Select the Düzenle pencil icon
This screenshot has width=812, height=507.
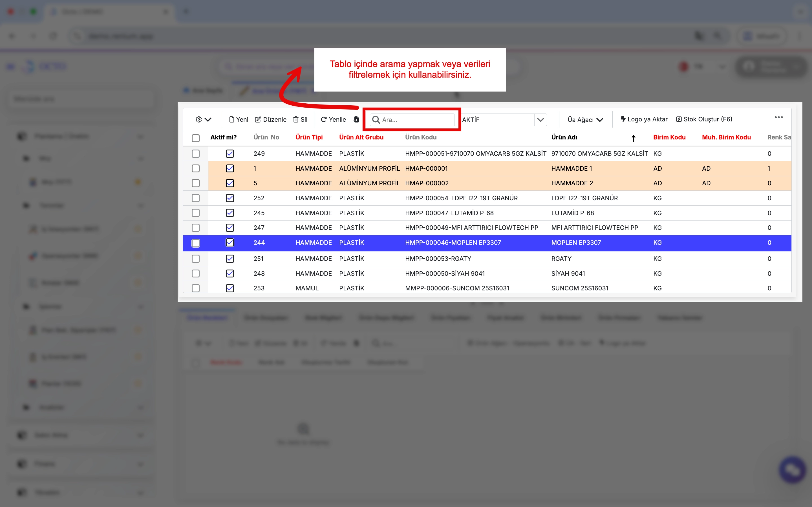pos(258,119)
